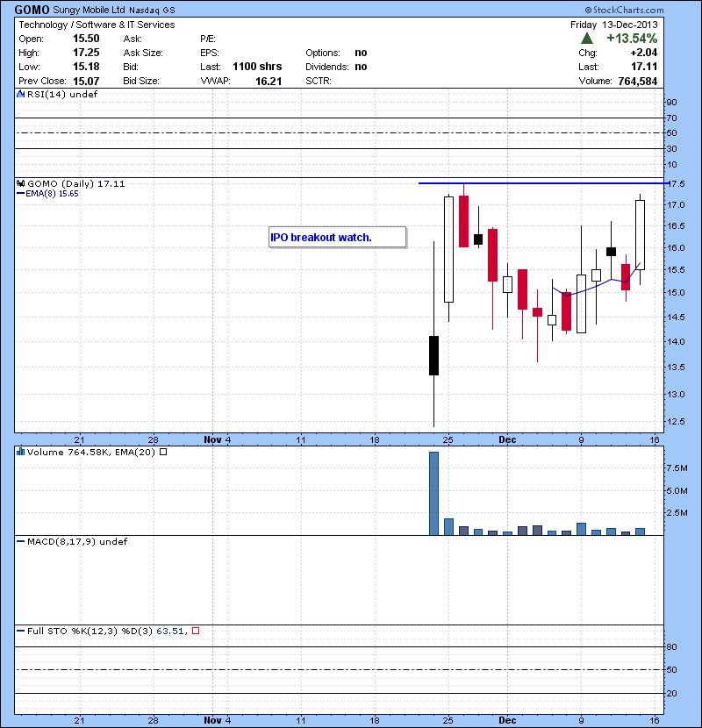Click the Nasdaq GS exchange label
This screenshot has width=702, height=728.
[152, 11]
